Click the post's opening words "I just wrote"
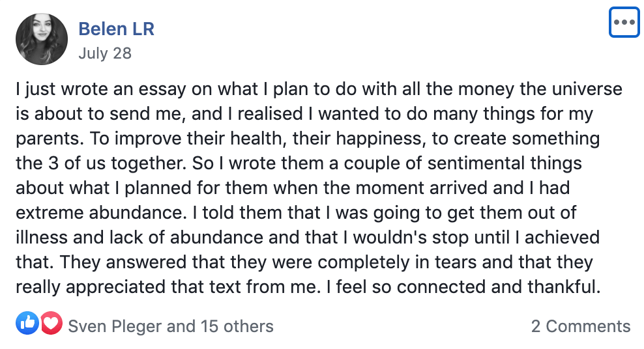 click(62, 89)
